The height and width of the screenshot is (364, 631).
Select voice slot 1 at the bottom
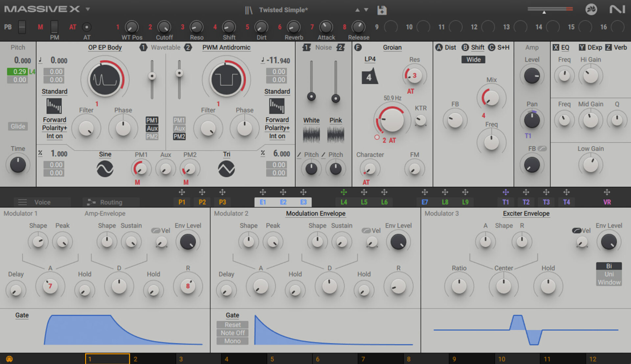tap(107, 359)
